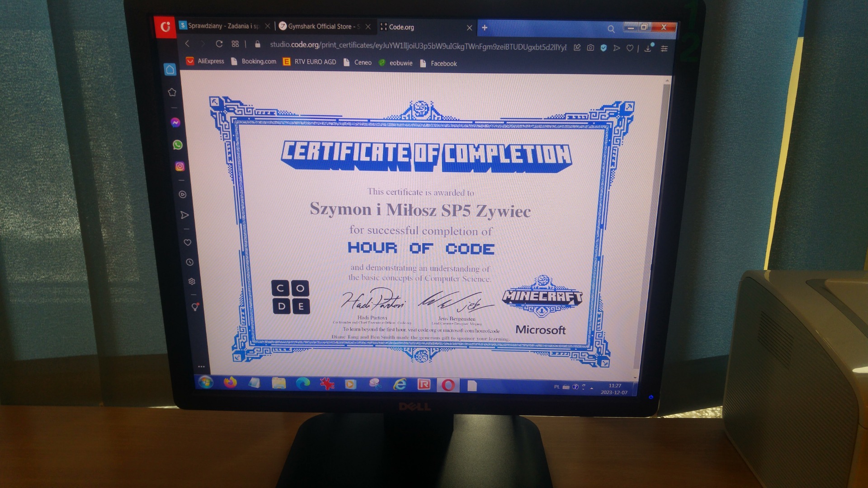868x488 pixels.
Task: Click the CODE logo on certificate
Action: coord(291,297)
